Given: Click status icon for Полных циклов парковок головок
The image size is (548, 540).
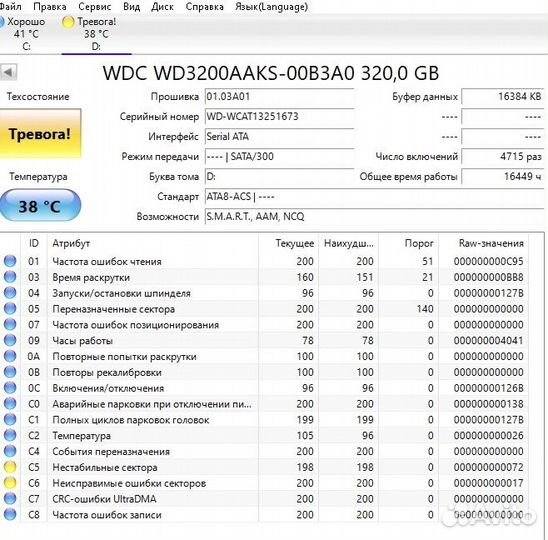Looking at the screenshot, I should click(x=10, y=419).
